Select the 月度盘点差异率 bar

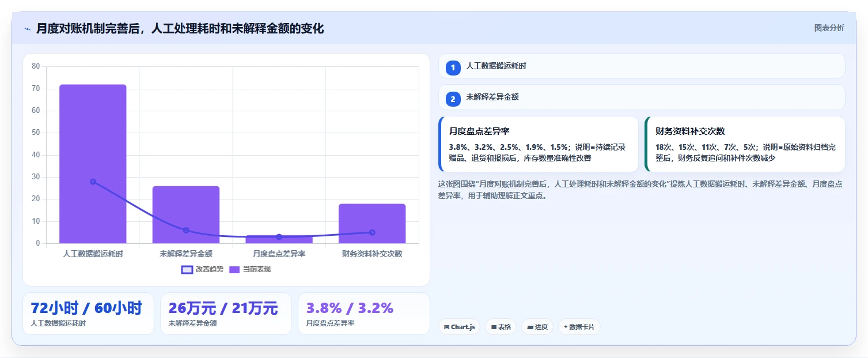[x=279, y=239]
